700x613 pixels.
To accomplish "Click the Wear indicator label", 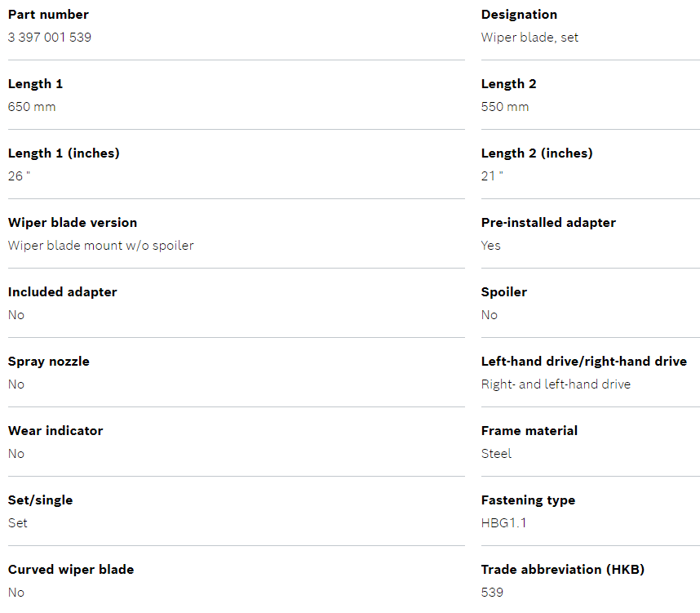I will pyautogui.click(x=55, y=431).
